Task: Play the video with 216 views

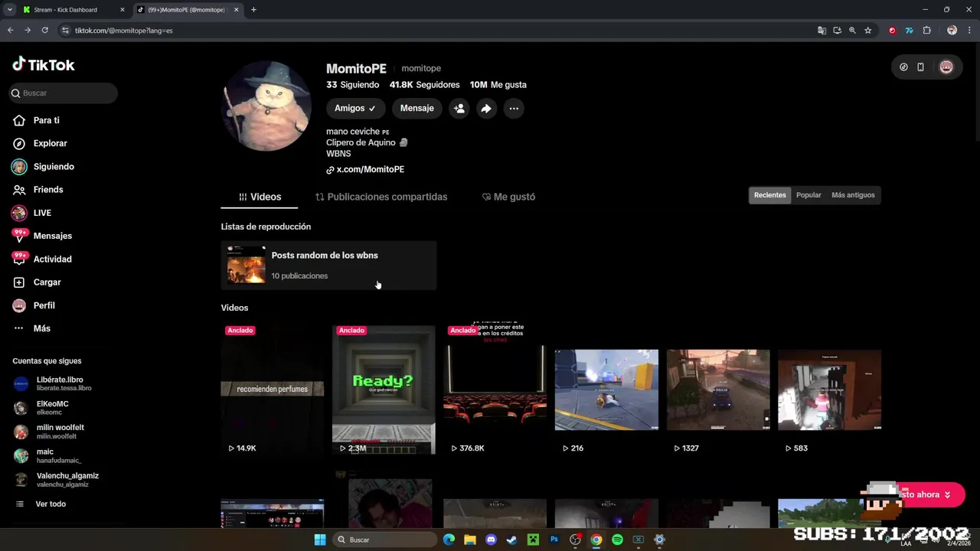Action: click(606, 390)
